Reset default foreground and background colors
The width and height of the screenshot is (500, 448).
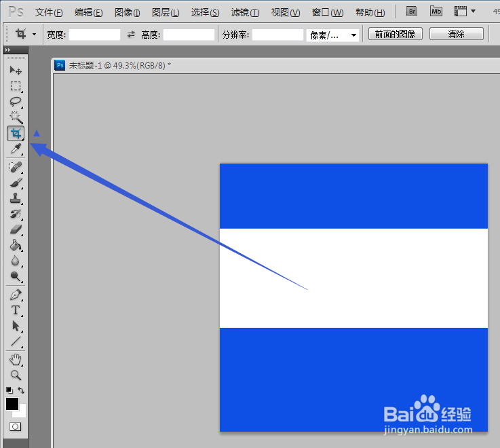click(9, 390)
